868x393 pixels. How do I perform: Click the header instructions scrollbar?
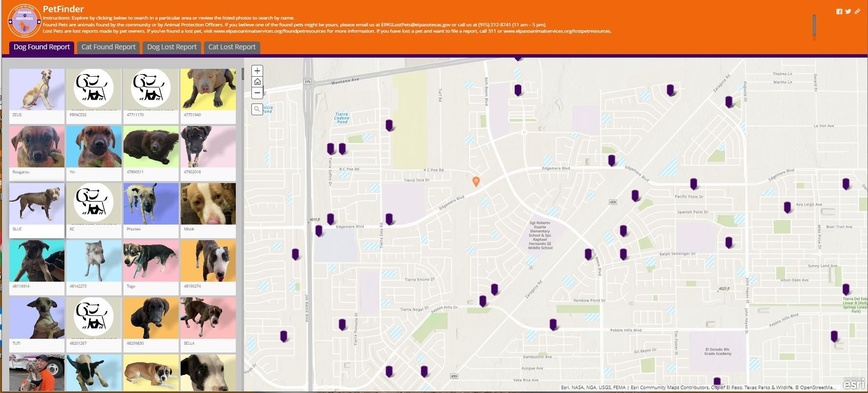814,24
